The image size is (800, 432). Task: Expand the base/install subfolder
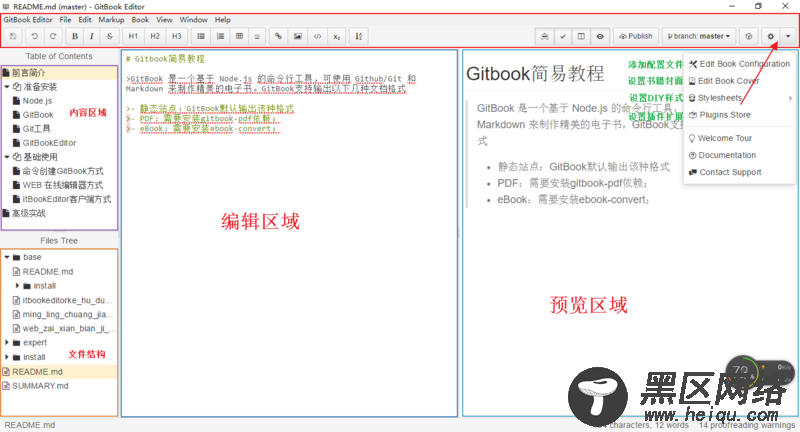click(x=17, y=286)
